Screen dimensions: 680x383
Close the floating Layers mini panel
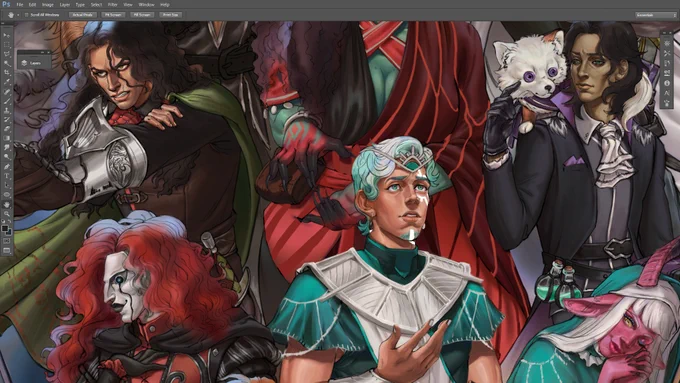pyautogui.click(x=49, y=52)
